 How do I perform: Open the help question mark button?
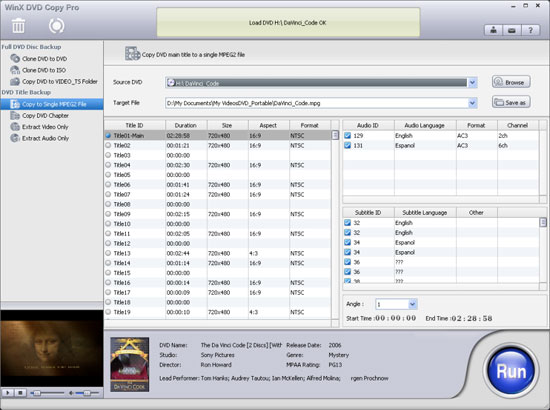click(x=530, y=31)
